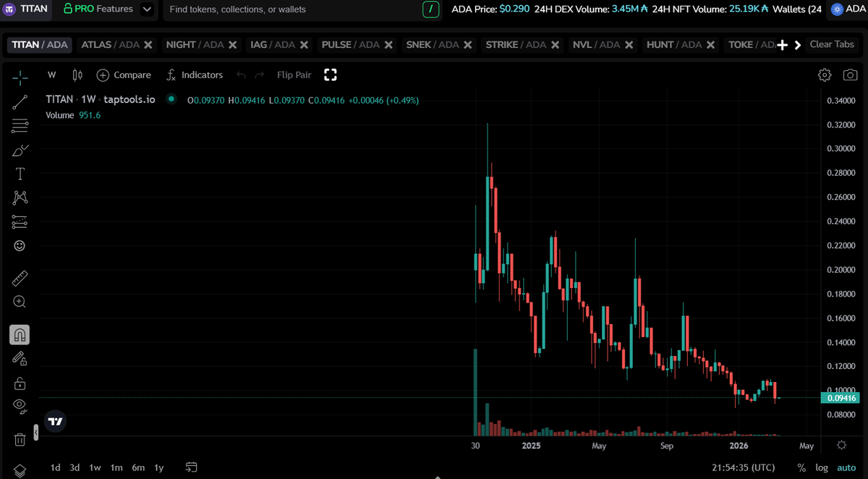This screenshot has width=868, height=479.
Task: Toggle the magnet snap mode
Action: tap(20, 335)
